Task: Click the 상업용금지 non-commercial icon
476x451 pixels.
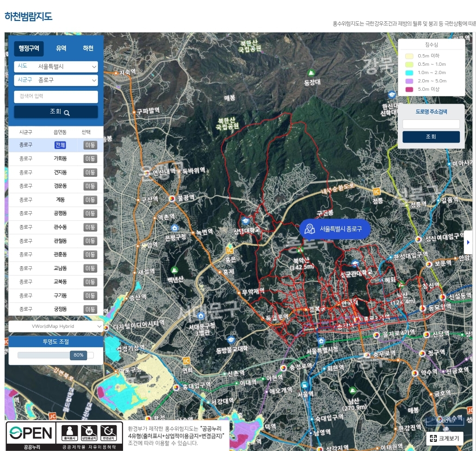Action: (89, 433)
